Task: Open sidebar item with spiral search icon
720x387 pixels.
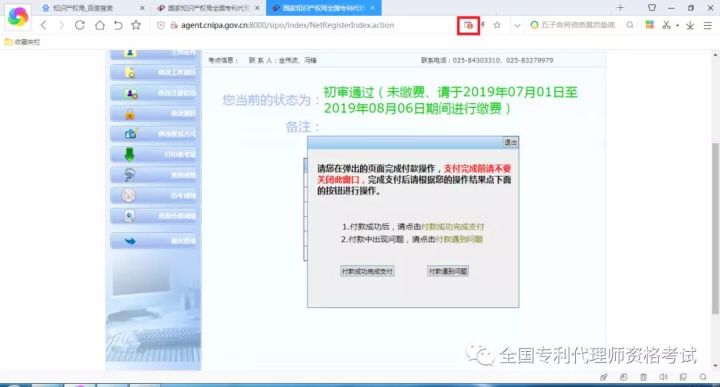Action: (154, 175)
